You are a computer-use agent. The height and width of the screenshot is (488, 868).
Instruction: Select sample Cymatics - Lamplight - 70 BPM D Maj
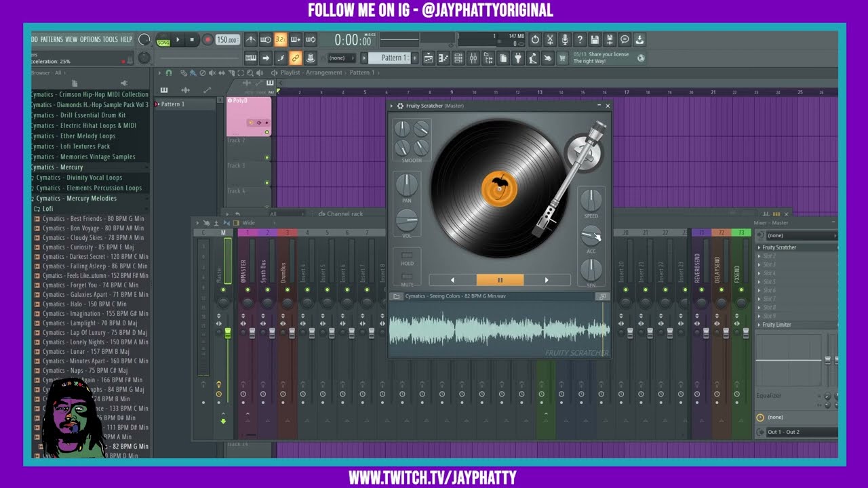tap(93, 323)
